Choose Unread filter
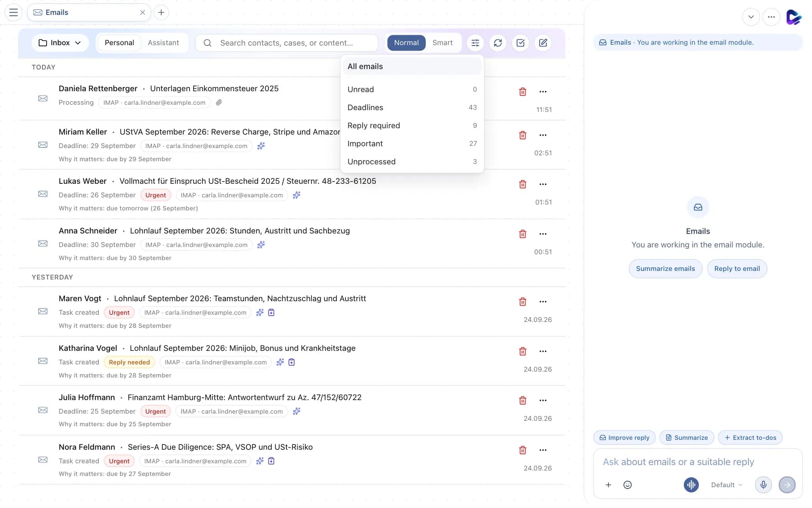The image size is (812, 508). (x=412, y=89)
